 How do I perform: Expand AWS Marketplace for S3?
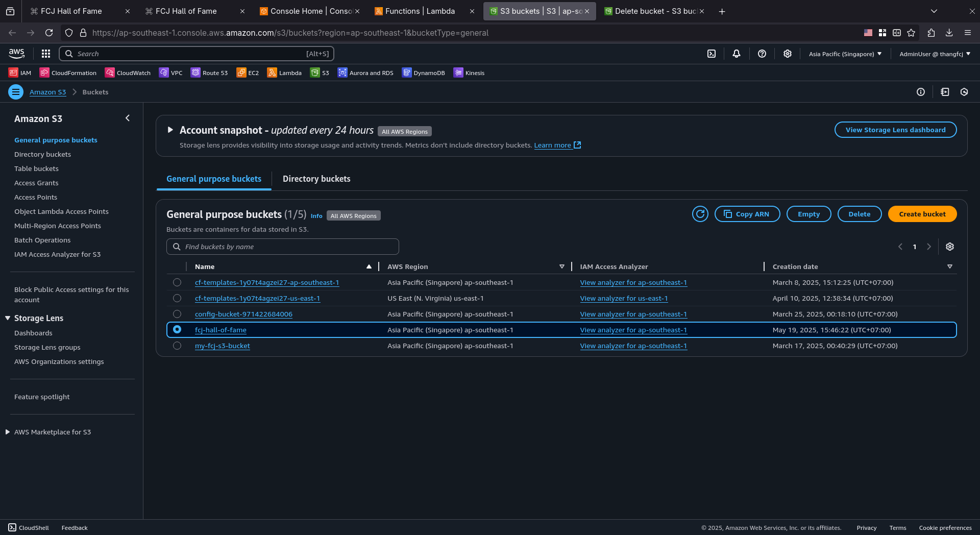pos(8,432)
